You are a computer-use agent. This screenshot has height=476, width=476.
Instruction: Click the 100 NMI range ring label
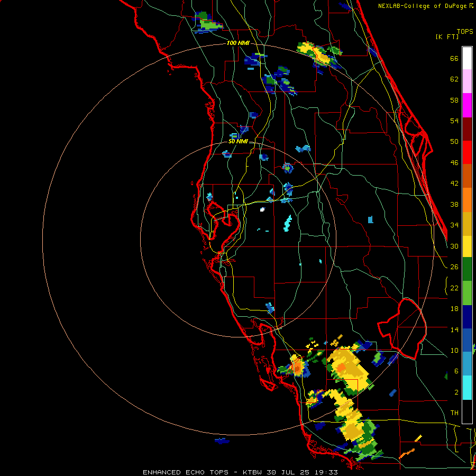point(238,43)
